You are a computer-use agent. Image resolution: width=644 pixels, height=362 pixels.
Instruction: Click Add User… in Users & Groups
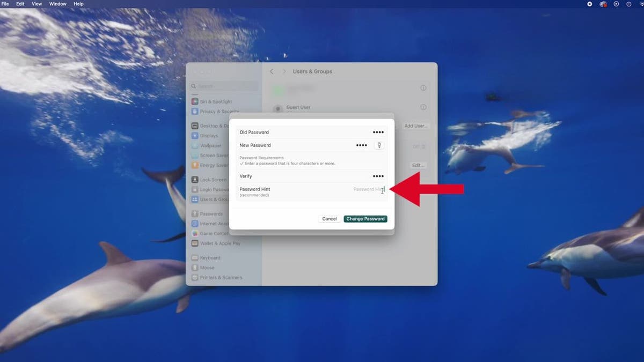pos(415,126)
